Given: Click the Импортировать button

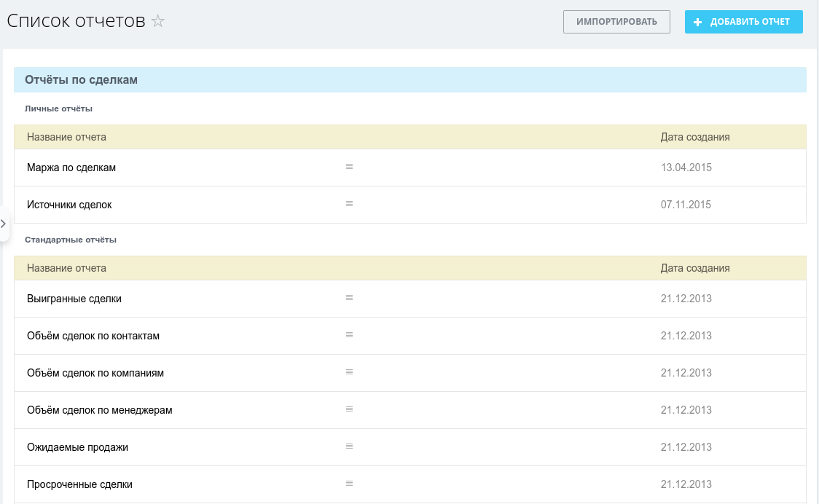Looking at the screenshot, I should pos(616,22).
